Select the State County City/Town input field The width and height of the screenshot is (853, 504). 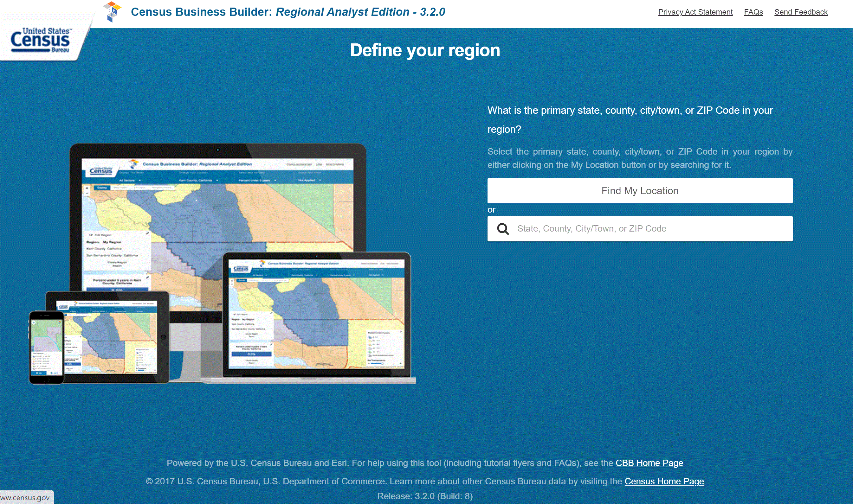click(x=640, y=229)
